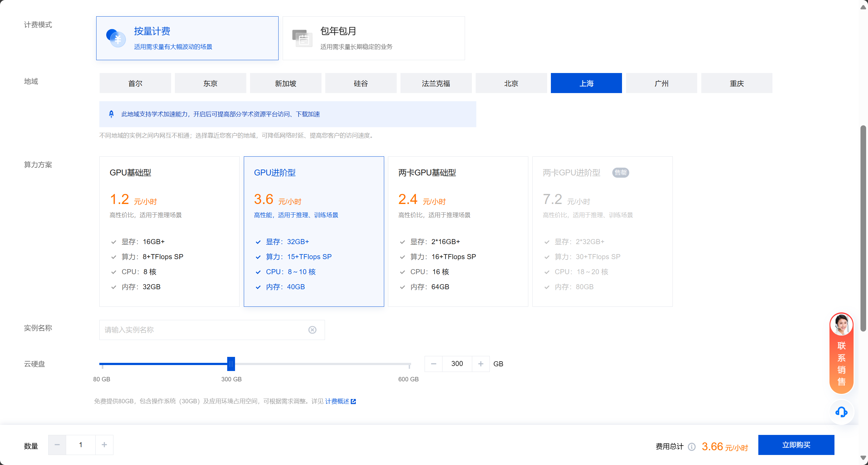Choose the GPU基础型 compute plan
The image size is (868, 465).
(169, 231)
